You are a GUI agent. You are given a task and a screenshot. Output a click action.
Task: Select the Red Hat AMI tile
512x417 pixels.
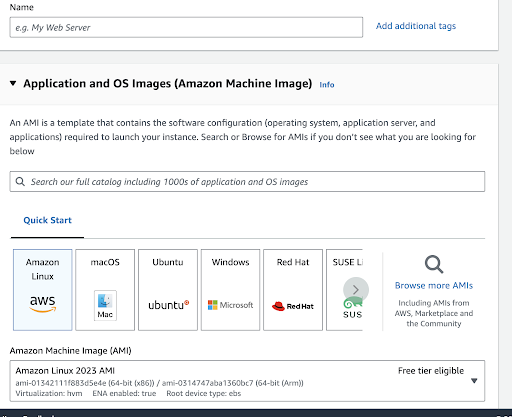293,290
